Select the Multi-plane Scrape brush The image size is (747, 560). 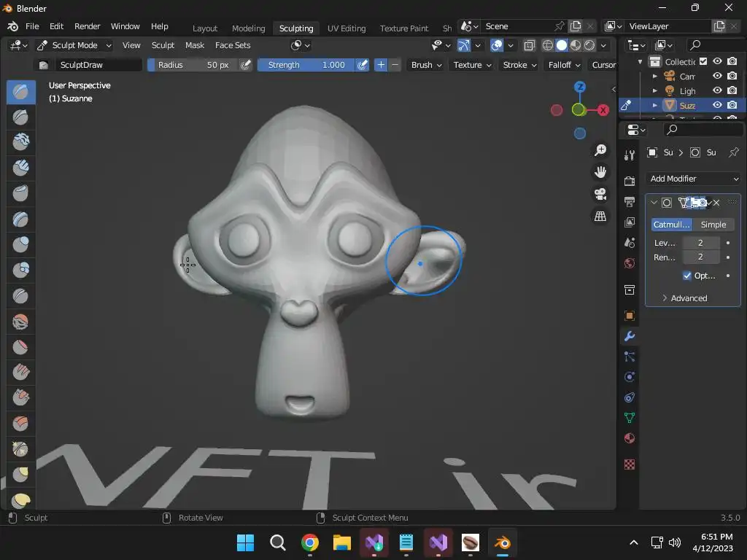point(20,423)
